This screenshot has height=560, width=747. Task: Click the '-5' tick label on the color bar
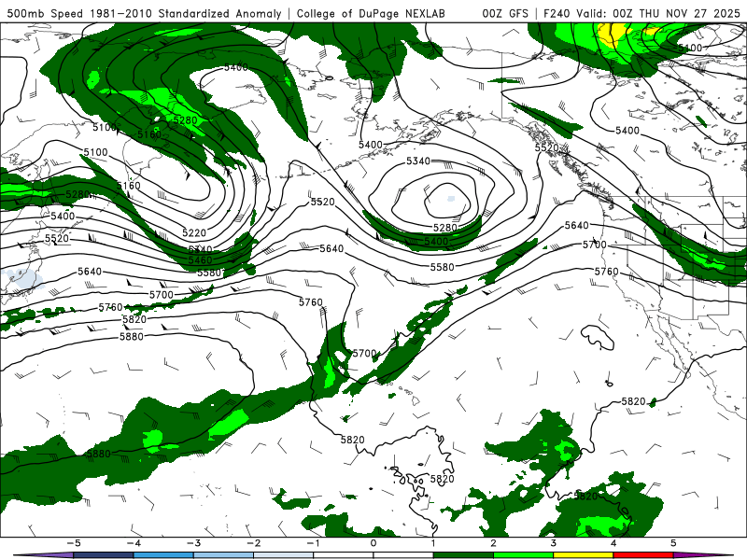[x=74, y=543]
